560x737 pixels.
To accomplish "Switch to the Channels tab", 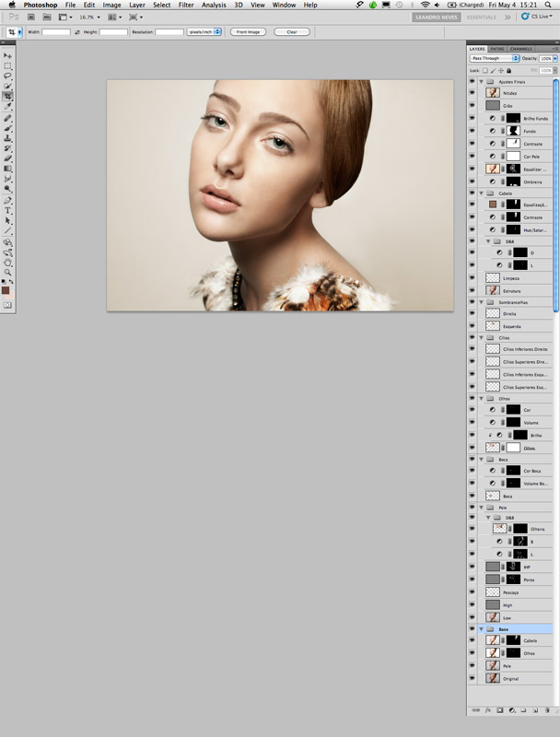I will (x=521, y=49).
